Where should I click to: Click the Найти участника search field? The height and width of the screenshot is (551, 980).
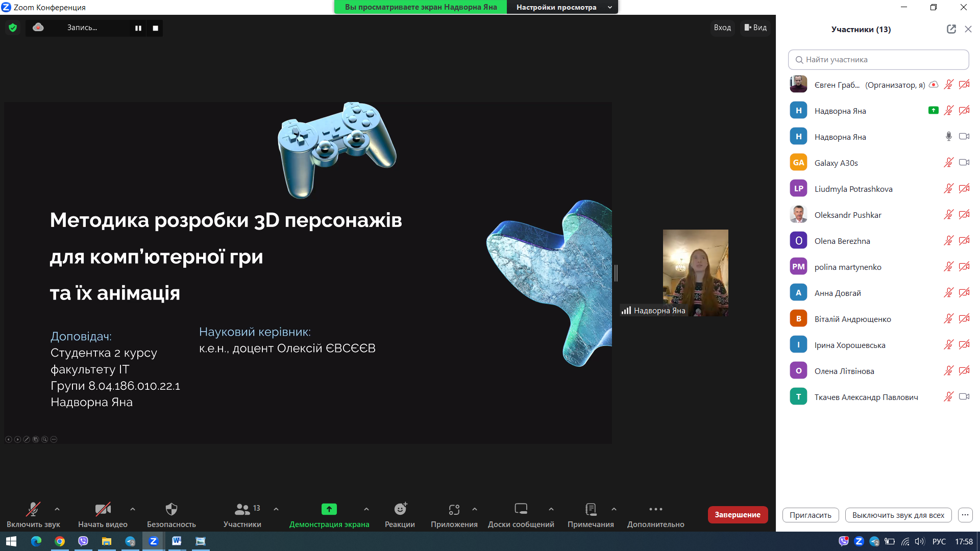point(878,60)
